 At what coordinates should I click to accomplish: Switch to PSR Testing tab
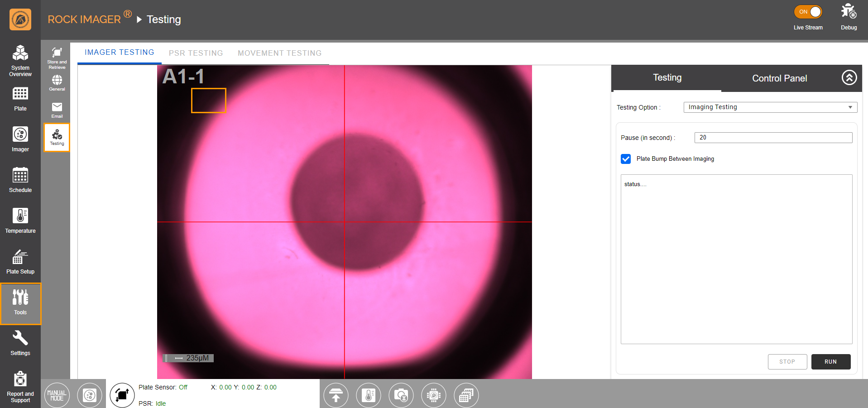196,53
